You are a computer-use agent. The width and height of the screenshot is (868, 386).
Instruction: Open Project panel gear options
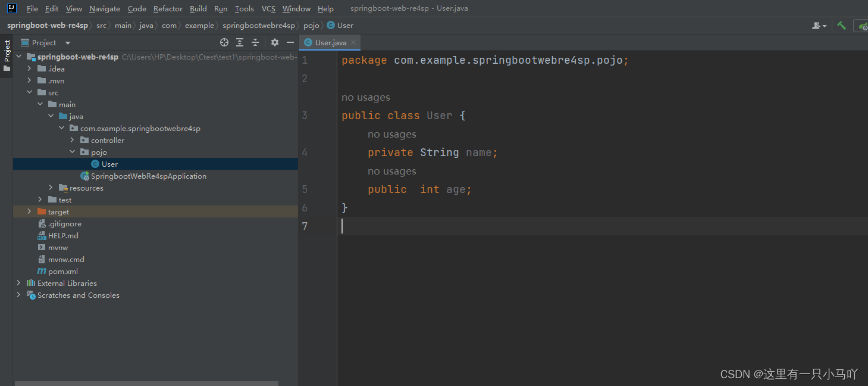coord(275,42)
